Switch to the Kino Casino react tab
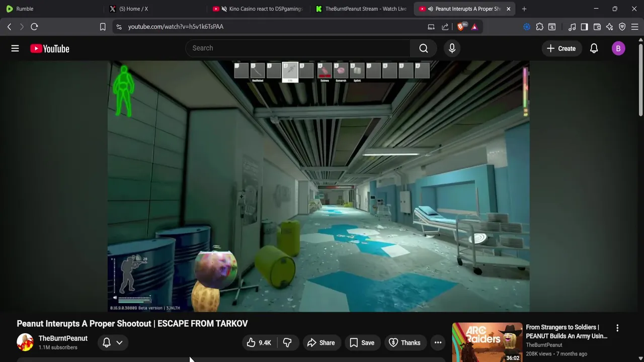Viewport: 644px width, 362px height. coord(258,9)
